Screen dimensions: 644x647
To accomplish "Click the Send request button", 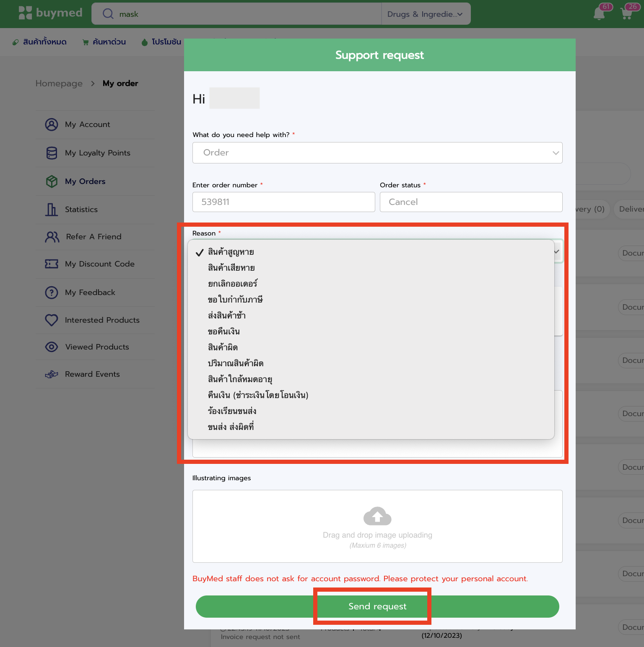I will [377, 606].
